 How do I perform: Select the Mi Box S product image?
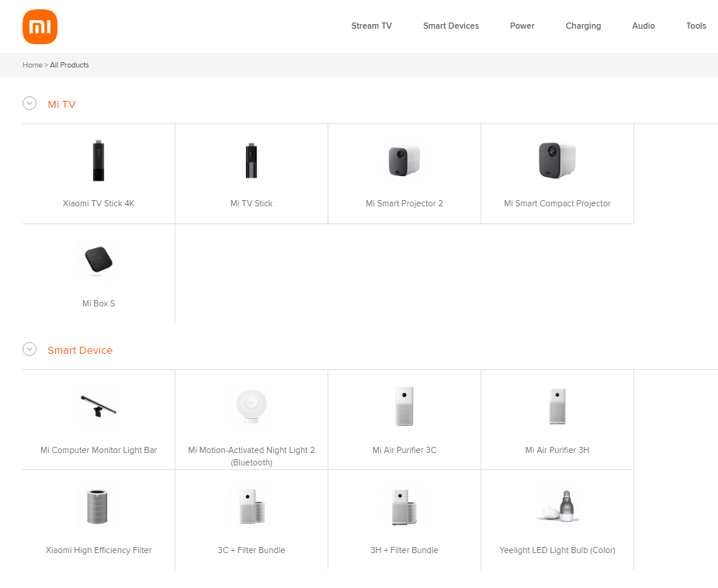tap(99, 261)
